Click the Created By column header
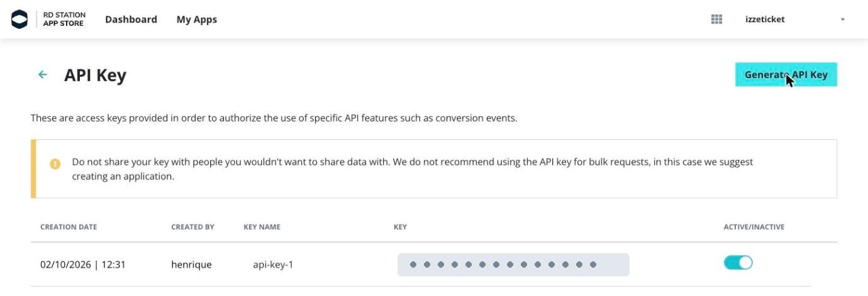 coord(192,227)
